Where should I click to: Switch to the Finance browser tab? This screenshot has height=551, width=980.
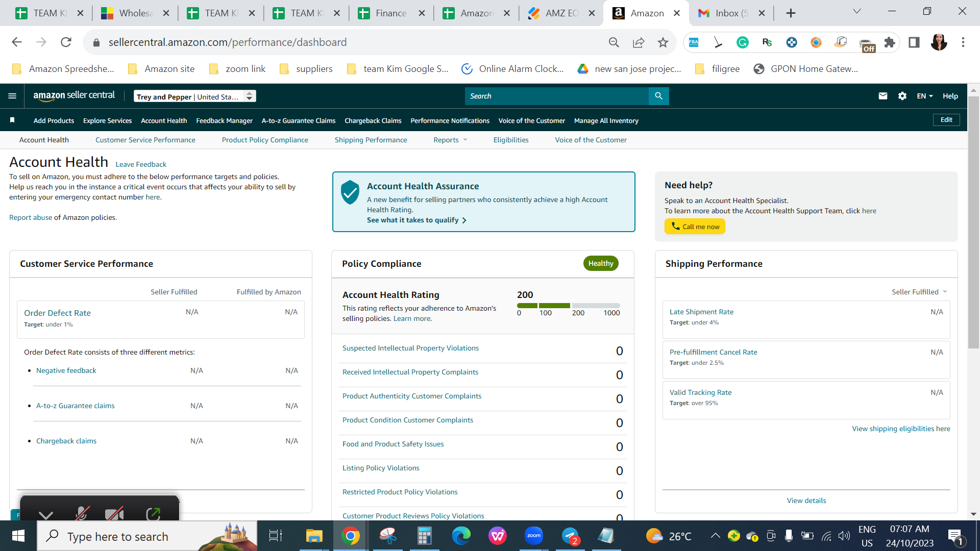pyautogui.click(x=391, y=13)
